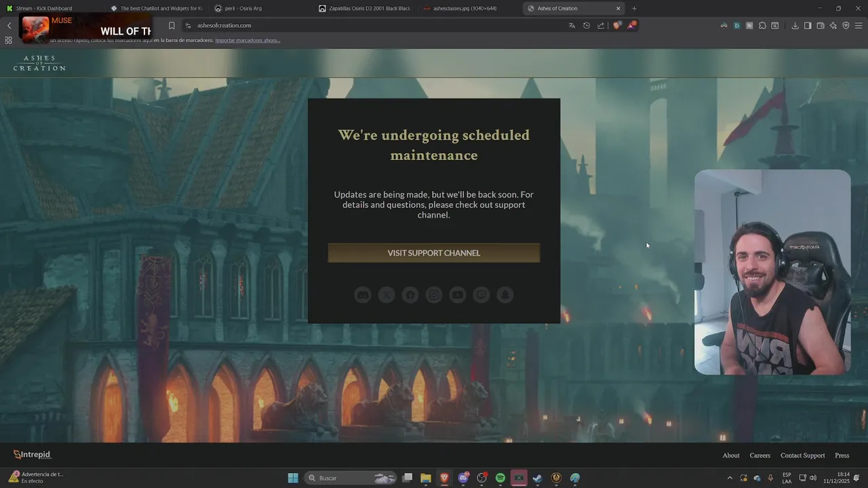Open the Facebook social icon link
Image resolution: width=868 pixels, height=488 pixels.
click(x=410, y=295)
